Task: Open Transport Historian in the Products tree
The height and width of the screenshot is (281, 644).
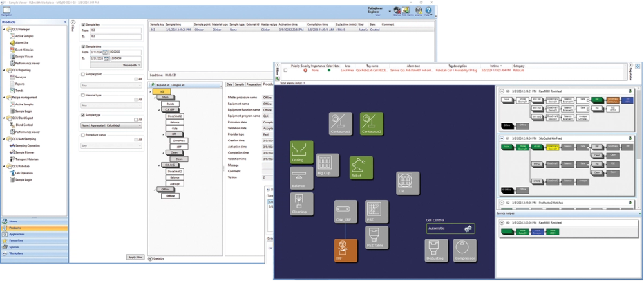Action: (x=26, y=159)
